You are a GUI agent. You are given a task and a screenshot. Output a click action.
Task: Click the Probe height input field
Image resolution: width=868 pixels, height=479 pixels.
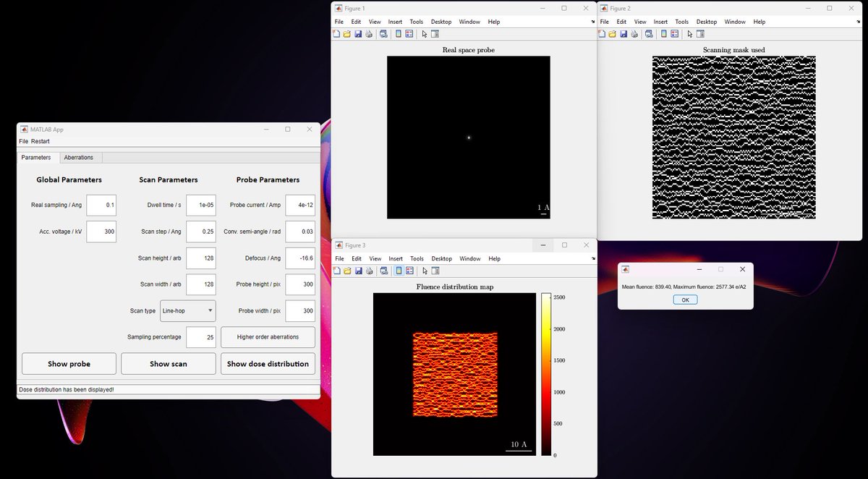click(300, 284)
